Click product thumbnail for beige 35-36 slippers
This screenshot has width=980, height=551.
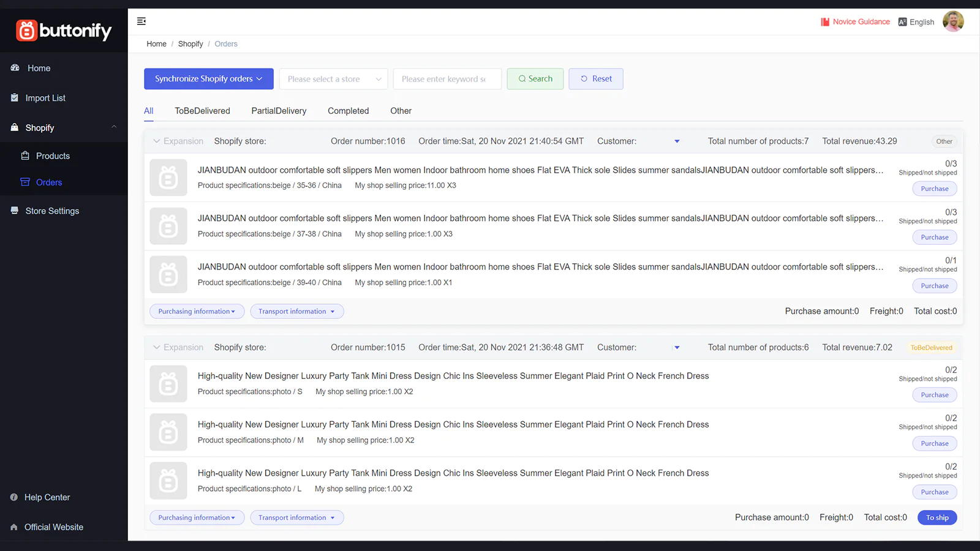tap(168, 178)
